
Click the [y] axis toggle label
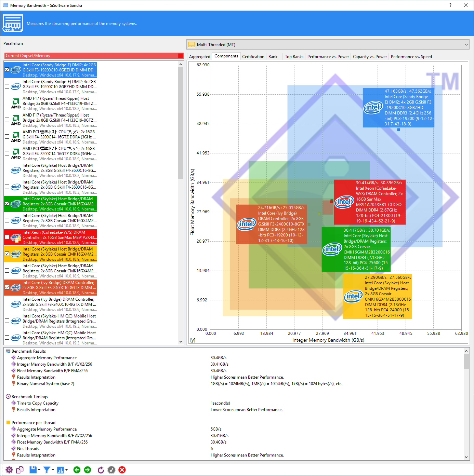click(x=193, y=340)
